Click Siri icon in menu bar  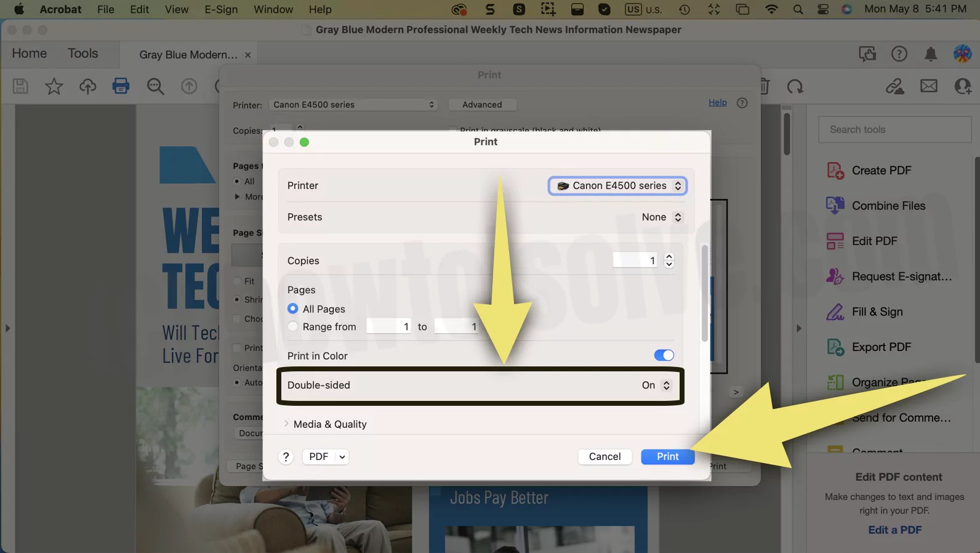click(x=847, y=9)
